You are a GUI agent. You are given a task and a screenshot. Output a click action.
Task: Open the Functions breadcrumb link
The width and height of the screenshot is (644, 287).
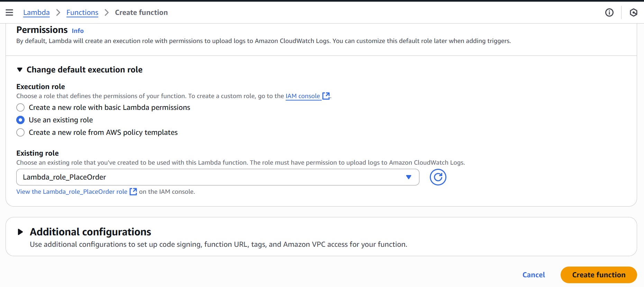82,12
